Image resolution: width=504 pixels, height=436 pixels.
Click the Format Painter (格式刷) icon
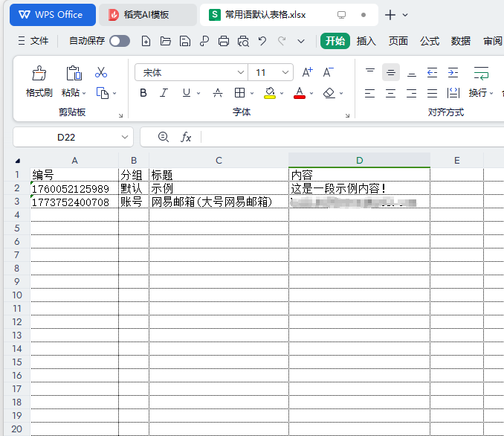(39, 73)
